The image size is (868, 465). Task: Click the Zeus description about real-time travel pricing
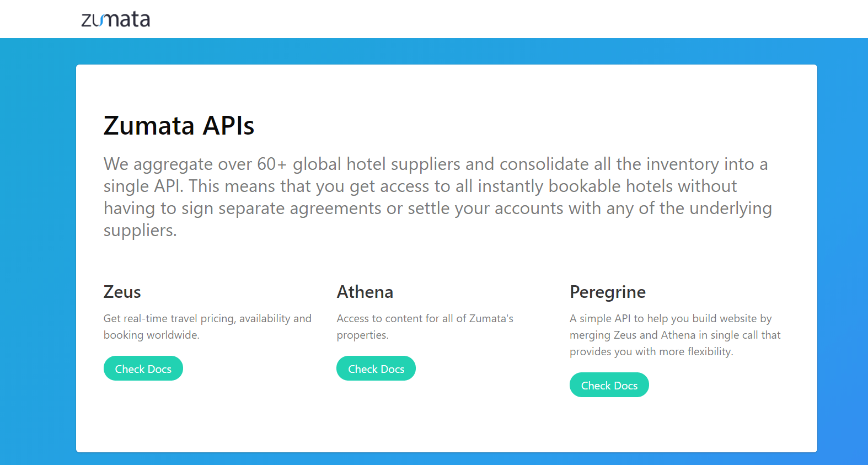click(207, 327)
